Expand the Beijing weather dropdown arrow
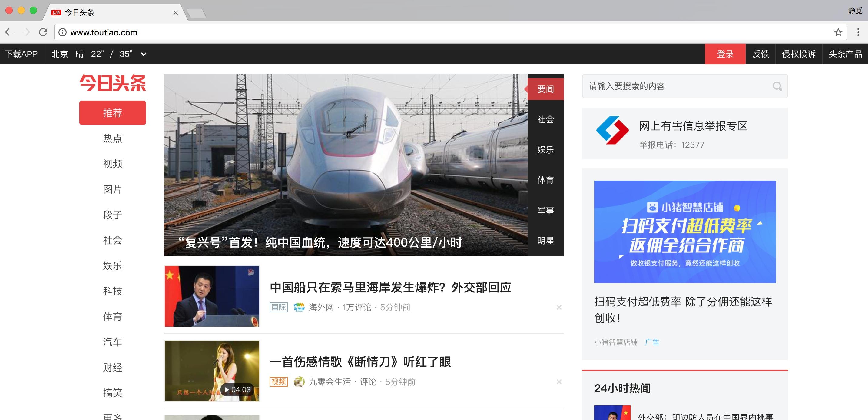 point(144,54)
